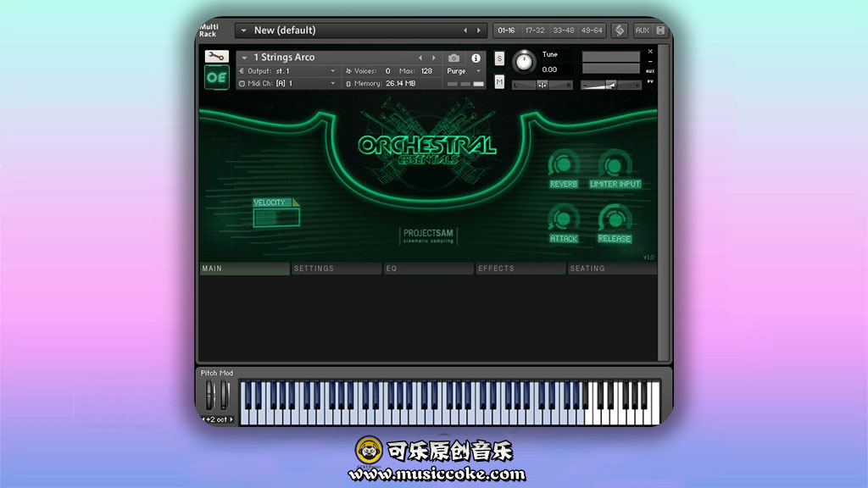Viewport: 868px width, 488px height.
Task: Click the volume minus icon on level slider
Action: [585, 86]
